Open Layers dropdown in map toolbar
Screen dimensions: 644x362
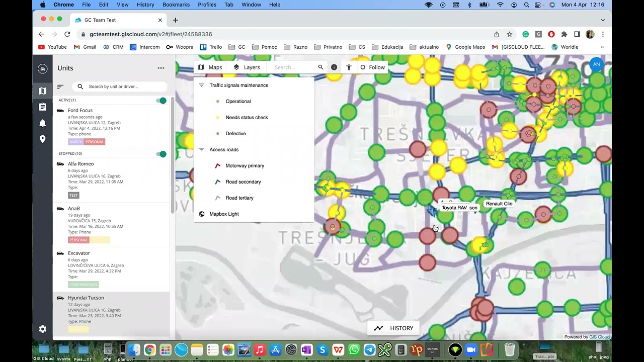click(x=247, y=67)
